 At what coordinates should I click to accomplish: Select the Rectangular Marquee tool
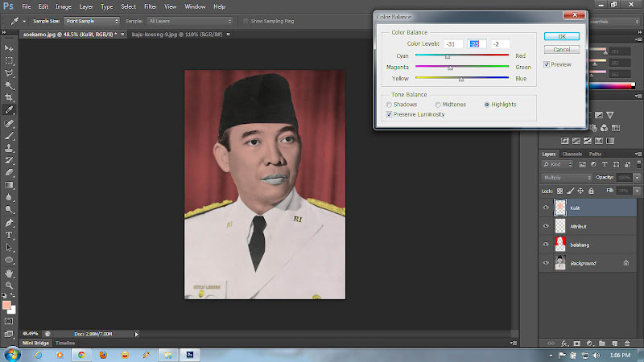pyautogui.click(x=9, y=60)
